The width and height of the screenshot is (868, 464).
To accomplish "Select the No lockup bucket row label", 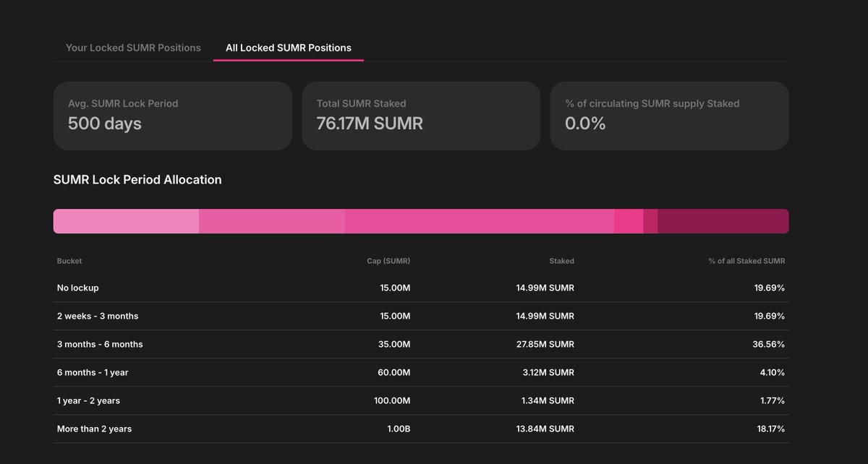I will click(x=78, y=288).
